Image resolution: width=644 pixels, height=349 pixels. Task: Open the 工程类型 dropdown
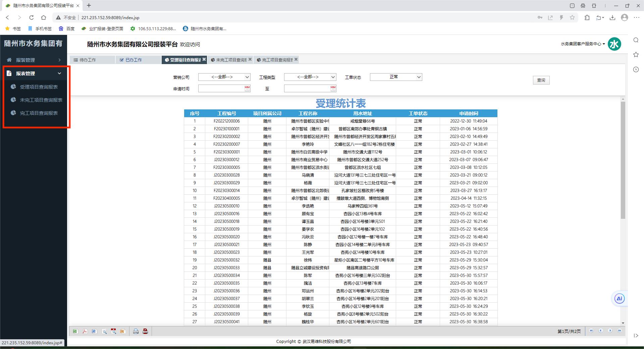[x=310, y=77]
